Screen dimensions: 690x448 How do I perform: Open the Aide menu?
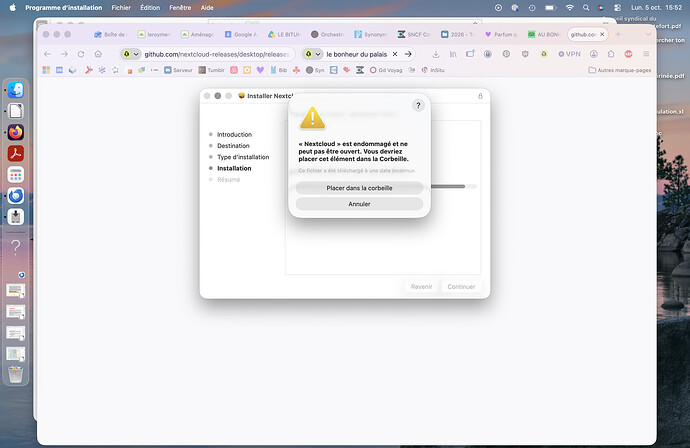click(x=207, y=7)
